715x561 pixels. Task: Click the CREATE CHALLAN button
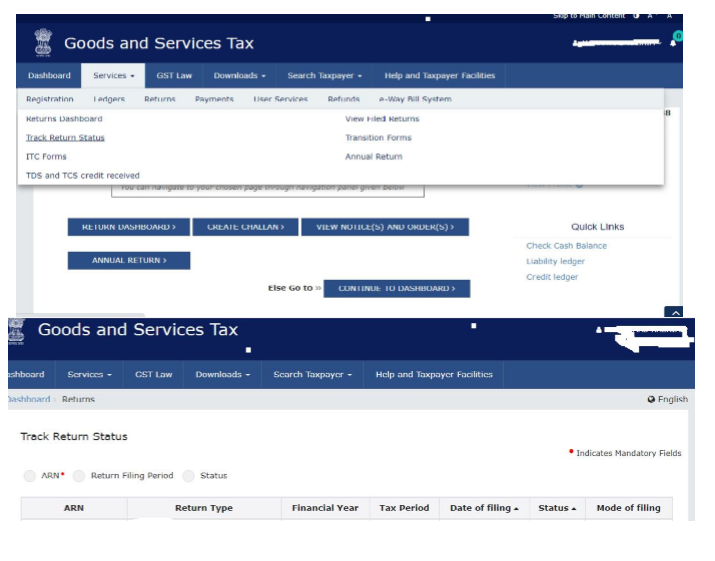pos(245,227)
